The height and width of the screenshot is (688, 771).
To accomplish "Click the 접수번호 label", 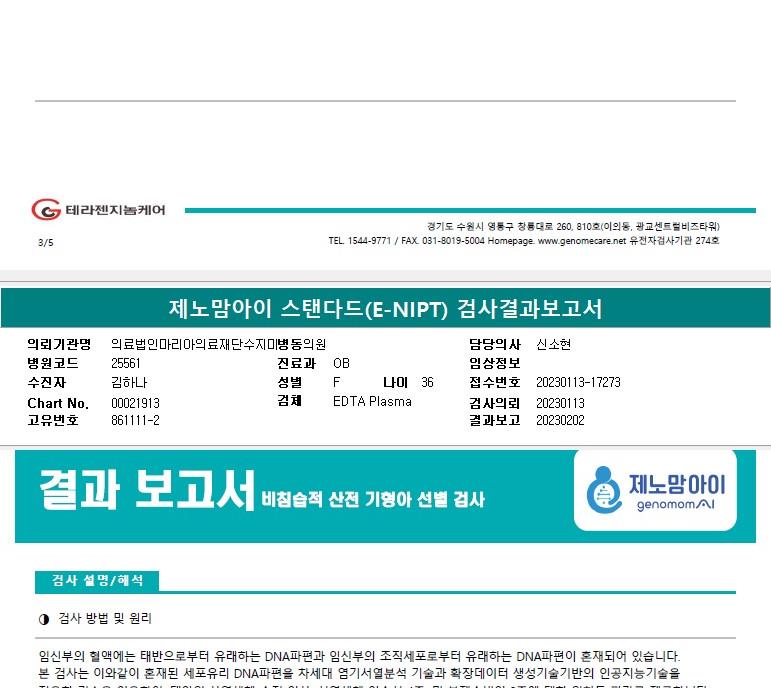I will pos(495,383).
